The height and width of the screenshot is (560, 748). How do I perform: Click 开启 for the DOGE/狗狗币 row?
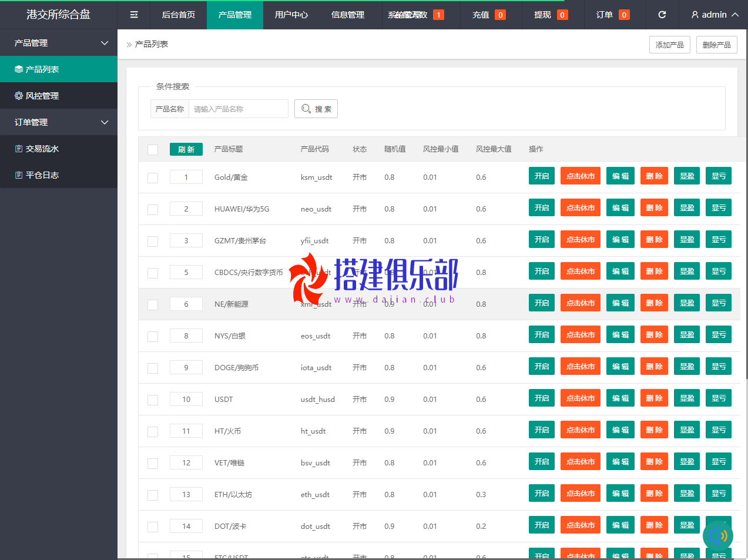coord(542,366)
